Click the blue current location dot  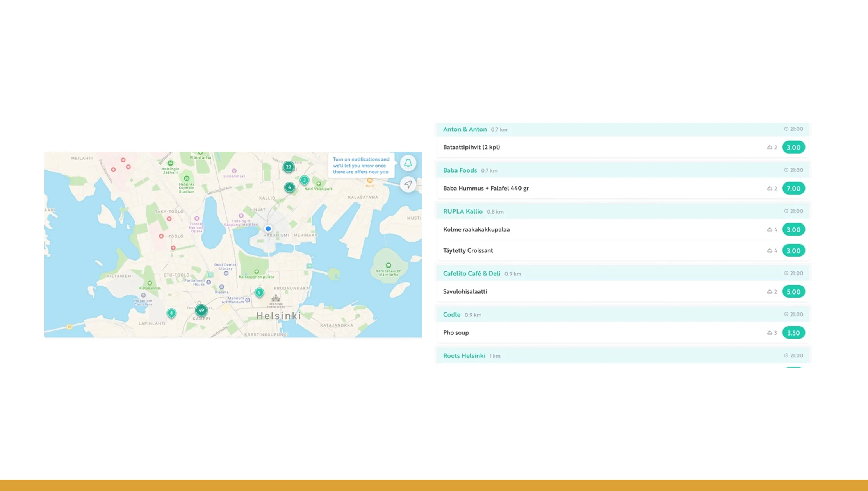(x=268, y=229)
